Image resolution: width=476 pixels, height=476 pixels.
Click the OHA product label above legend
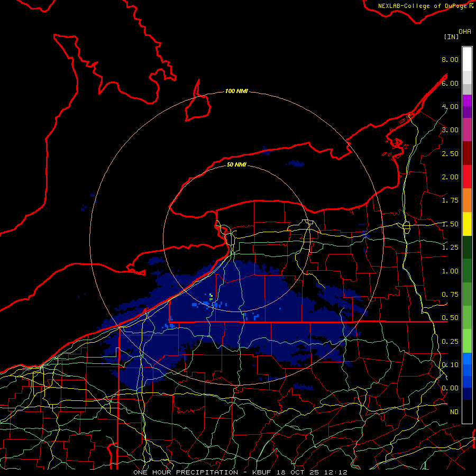pos(465,31)
